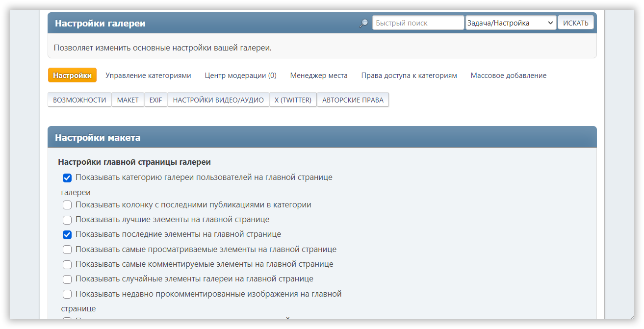Screen dimensions: 644x329
Task: Click the magnifying glass search icon
Action: pos(363,23)
